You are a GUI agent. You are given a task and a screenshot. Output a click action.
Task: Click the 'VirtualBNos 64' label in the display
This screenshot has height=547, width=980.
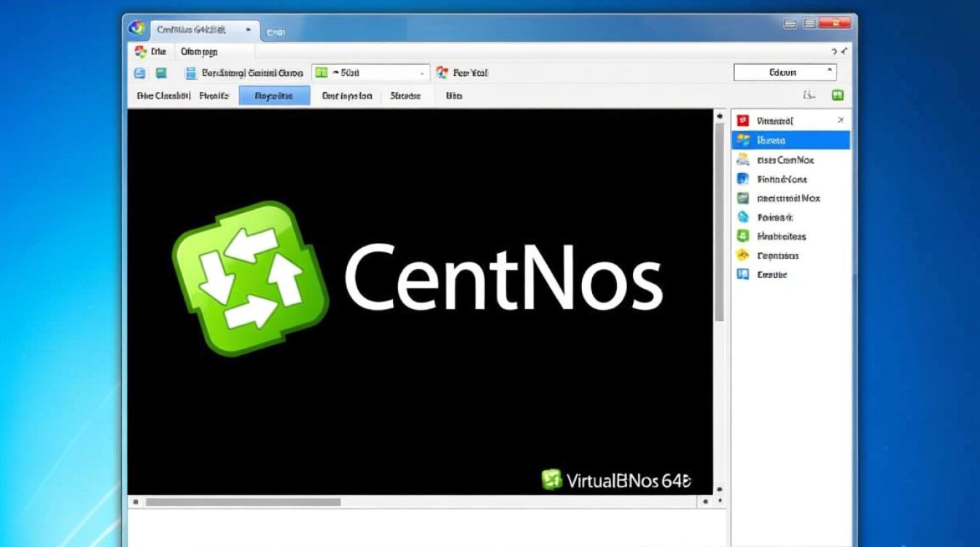[628, 481]
